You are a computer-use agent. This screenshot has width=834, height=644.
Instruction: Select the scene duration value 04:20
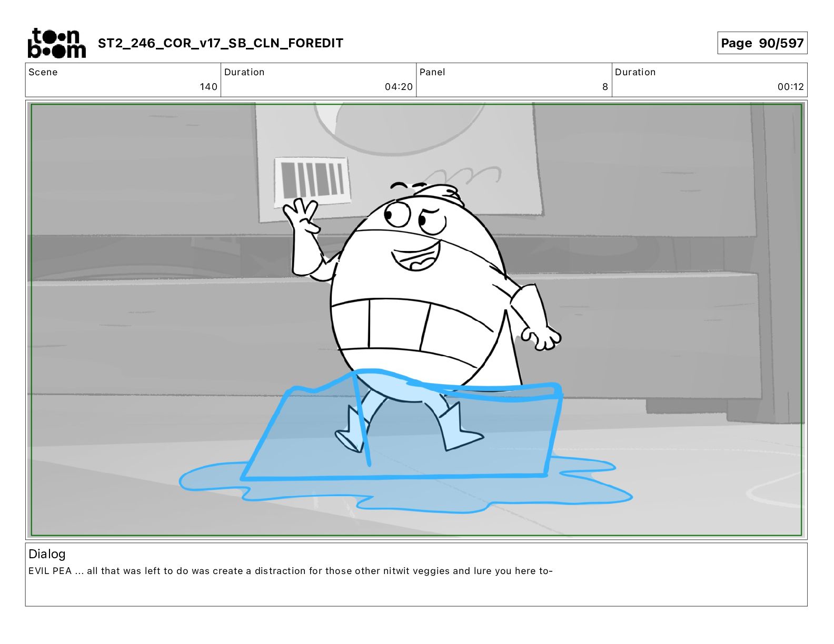399,87
